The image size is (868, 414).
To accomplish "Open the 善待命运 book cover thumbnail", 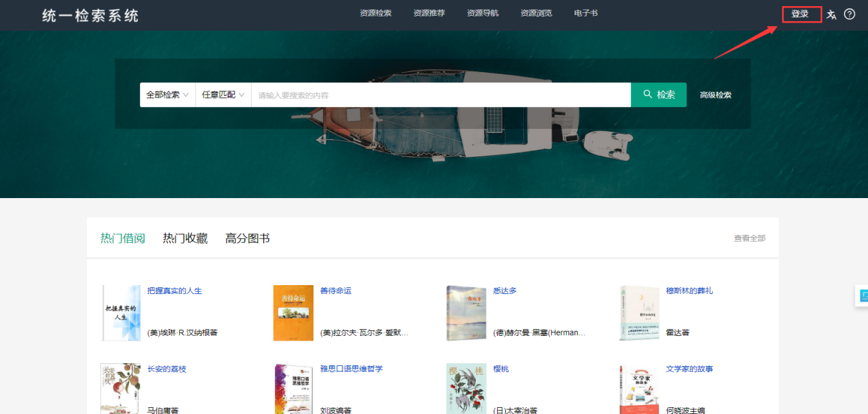I will click(293, 313).
